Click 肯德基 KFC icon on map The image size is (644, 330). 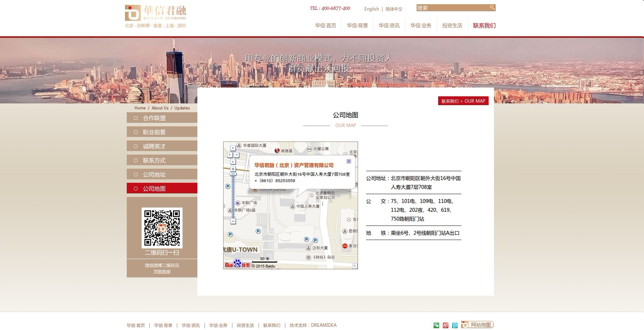pos(277,151)
